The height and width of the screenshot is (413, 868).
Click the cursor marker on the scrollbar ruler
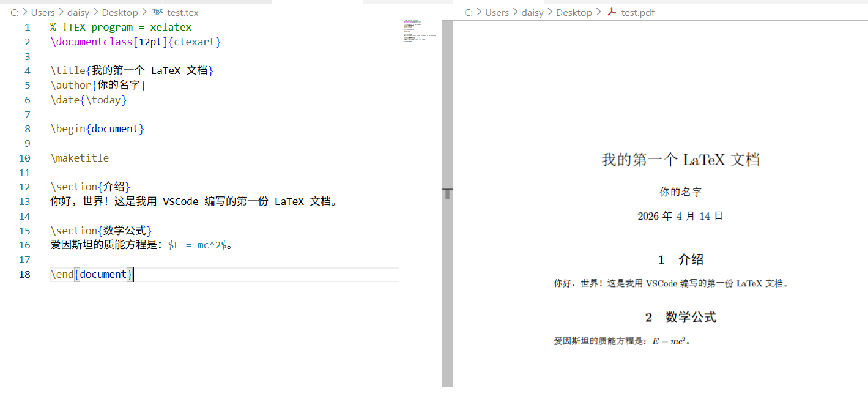click(447, 194)
